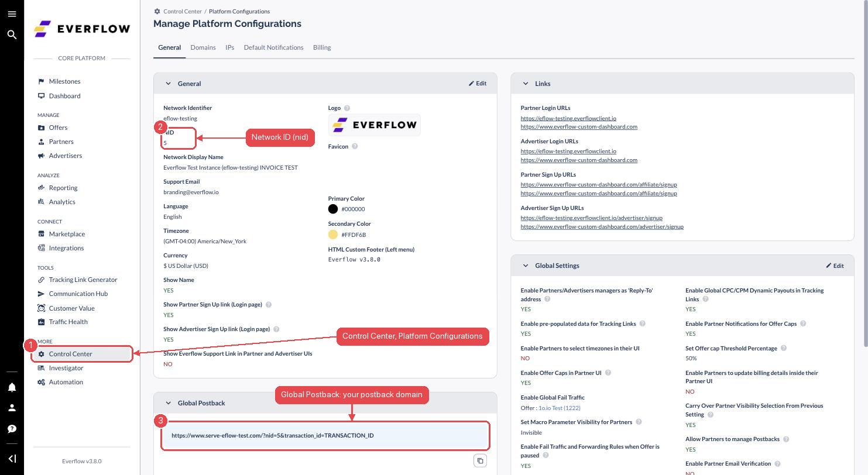This screenshot has height=475, width=868.
Task: Click help icon for Enable Partner Email Verification
Action: (777, 464)
